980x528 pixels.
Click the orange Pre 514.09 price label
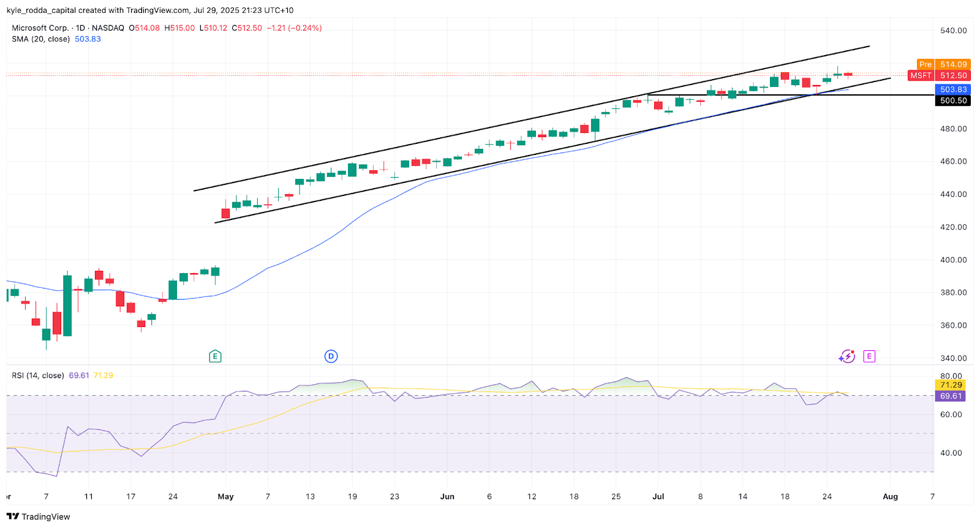tap(943, 64)
